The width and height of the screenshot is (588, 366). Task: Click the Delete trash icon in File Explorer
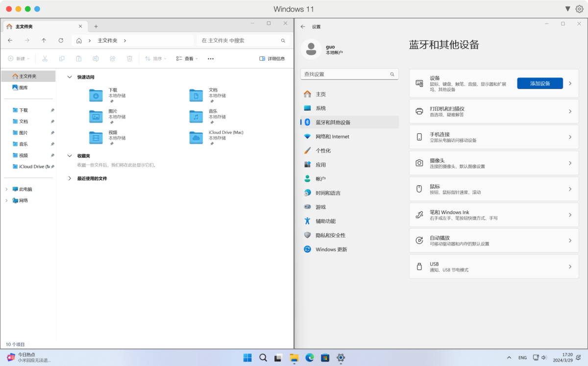129,59
